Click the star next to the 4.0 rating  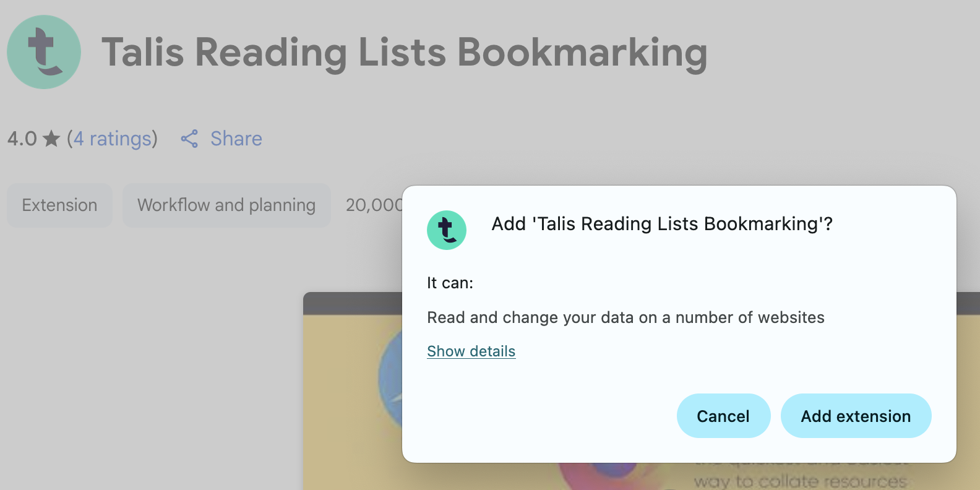point(53,137)
